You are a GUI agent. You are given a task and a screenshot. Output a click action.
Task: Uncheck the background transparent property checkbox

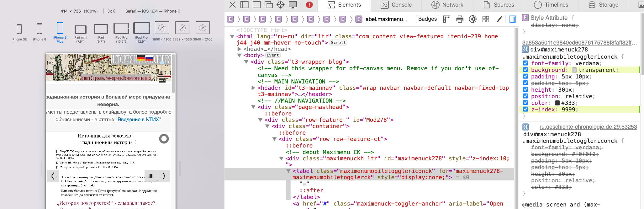click(x=525, y=70)
